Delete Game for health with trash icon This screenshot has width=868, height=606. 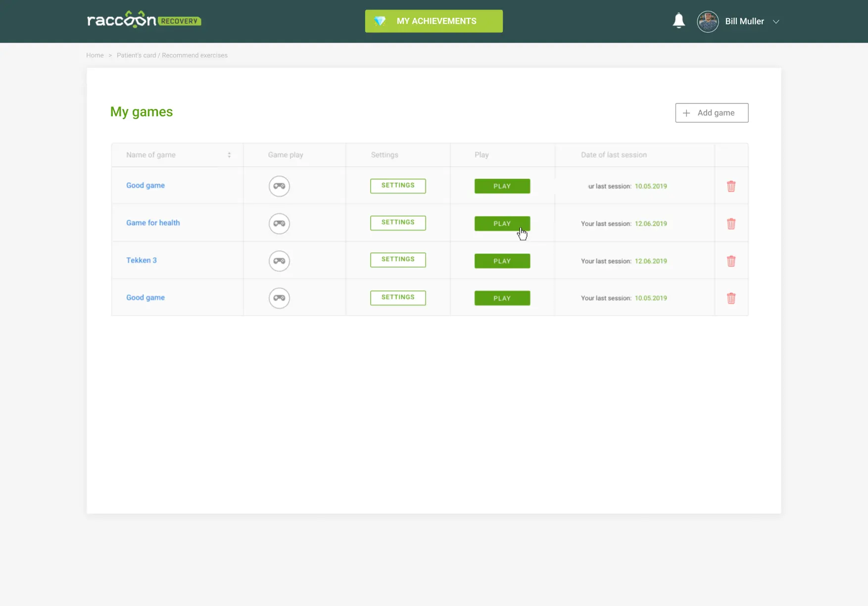pos(731,224)
